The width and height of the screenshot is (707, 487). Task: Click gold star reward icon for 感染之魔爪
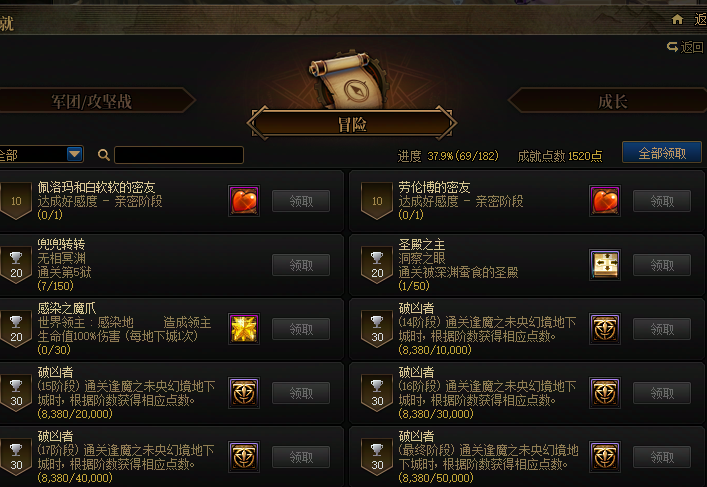[244, 329]
